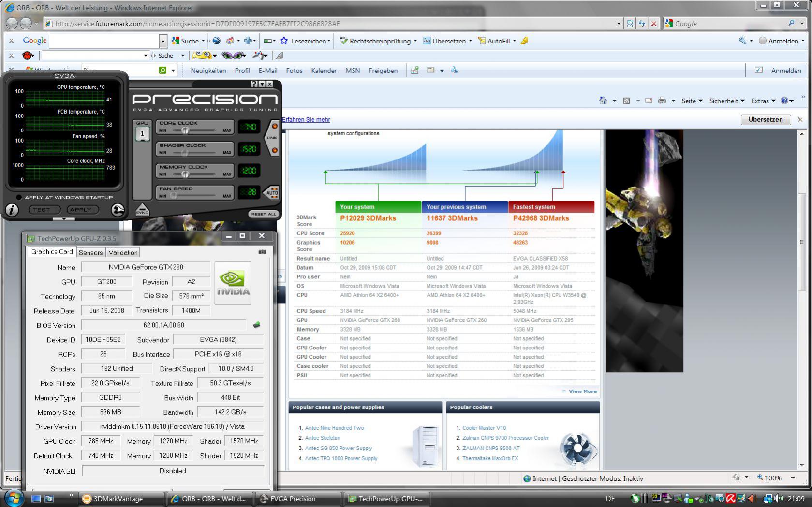
Task: Open the View More link
Action: 582,391
